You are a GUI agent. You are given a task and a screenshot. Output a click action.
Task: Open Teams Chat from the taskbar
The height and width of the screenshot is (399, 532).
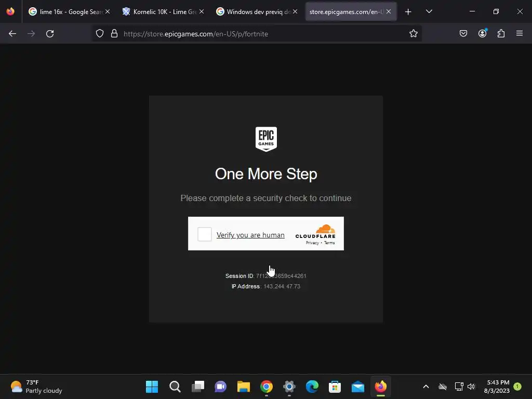tap(220, 387)
